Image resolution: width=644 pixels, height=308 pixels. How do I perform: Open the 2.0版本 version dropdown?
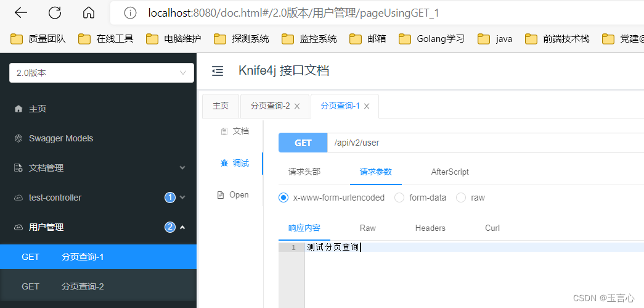(x=102, y=73)
